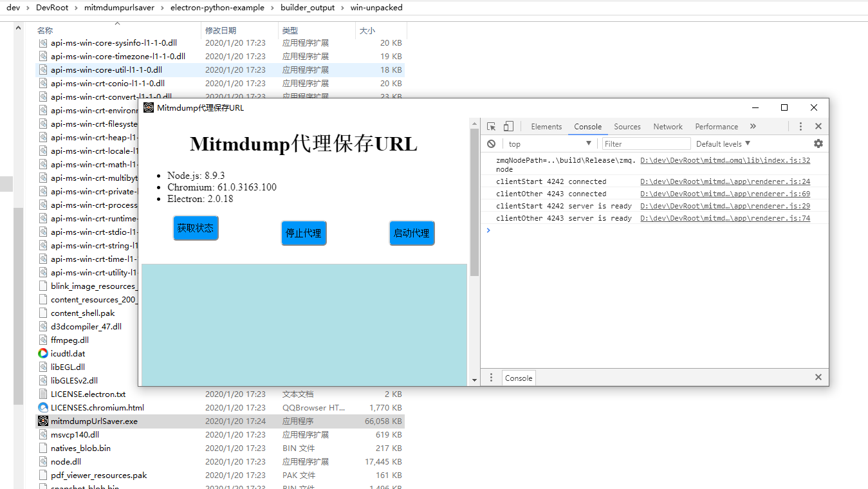Click the 获取状态 button
The image size is (868, 489).
tap(196, 228)
